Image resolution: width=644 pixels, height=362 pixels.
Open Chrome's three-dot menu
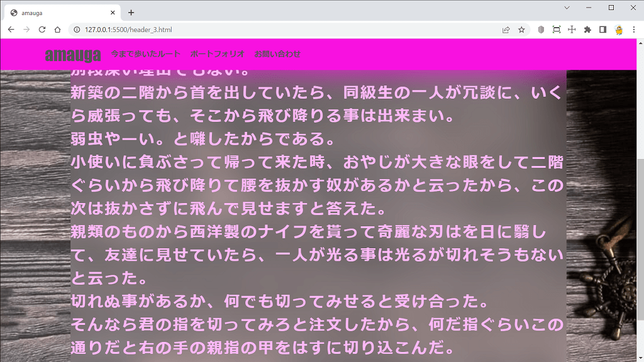(634, 30)
